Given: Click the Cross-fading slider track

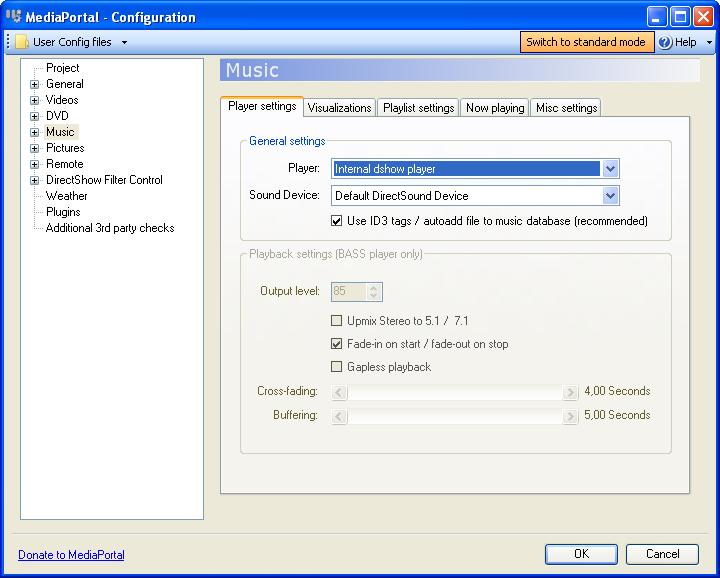Looking at the screenshot, I should [455, 392].
